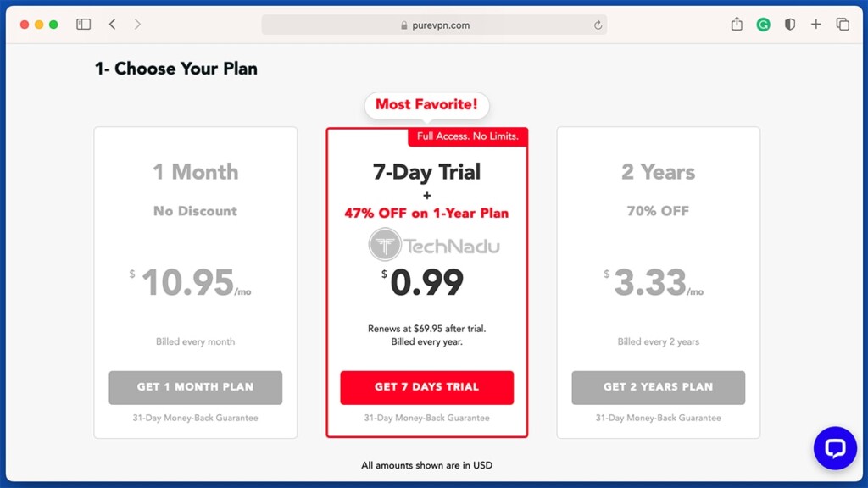Select the 2 Years plan heading
Viewport: 868px width, 488px height.
658,172
